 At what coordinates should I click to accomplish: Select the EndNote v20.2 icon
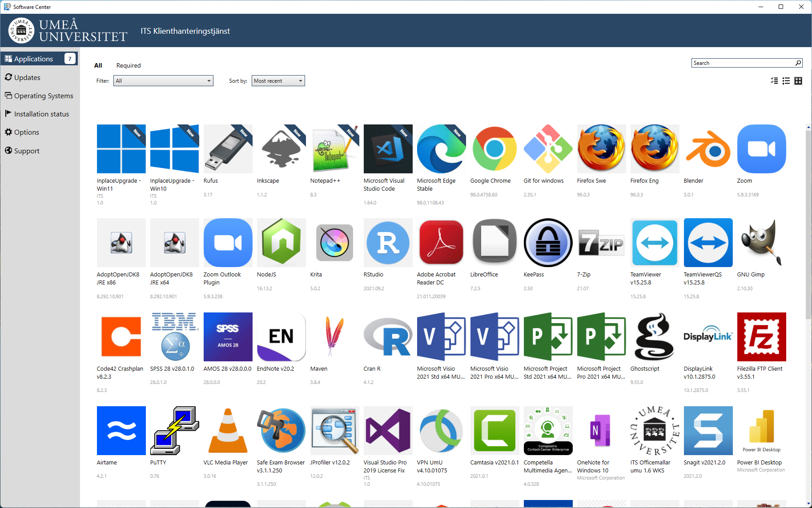point(281,337)
